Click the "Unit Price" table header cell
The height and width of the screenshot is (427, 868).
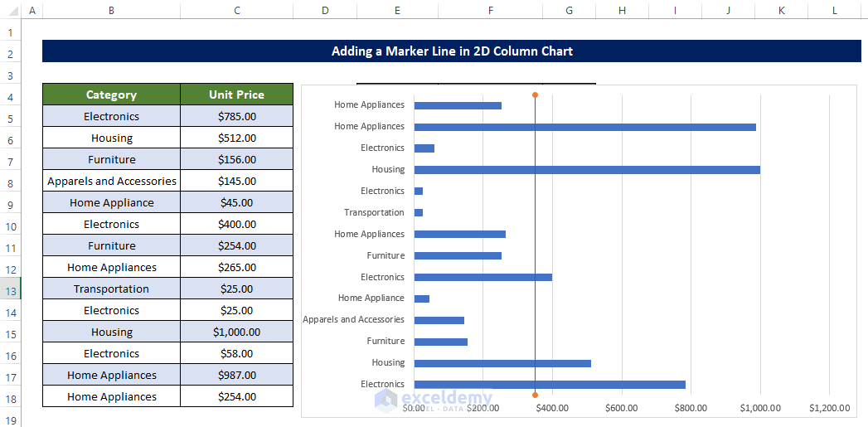[x=237, y=95]
